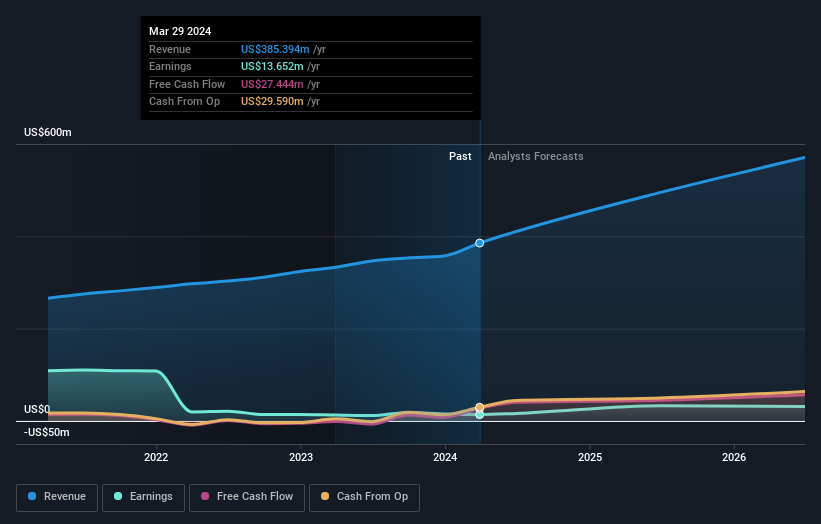Click the US$600m y-axis label

(x=48, y=132)
